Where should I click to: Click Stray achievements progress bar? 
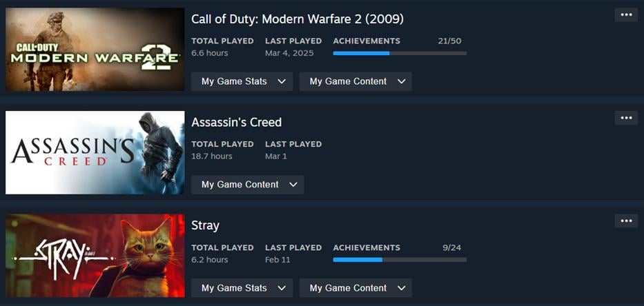[400, 260]
